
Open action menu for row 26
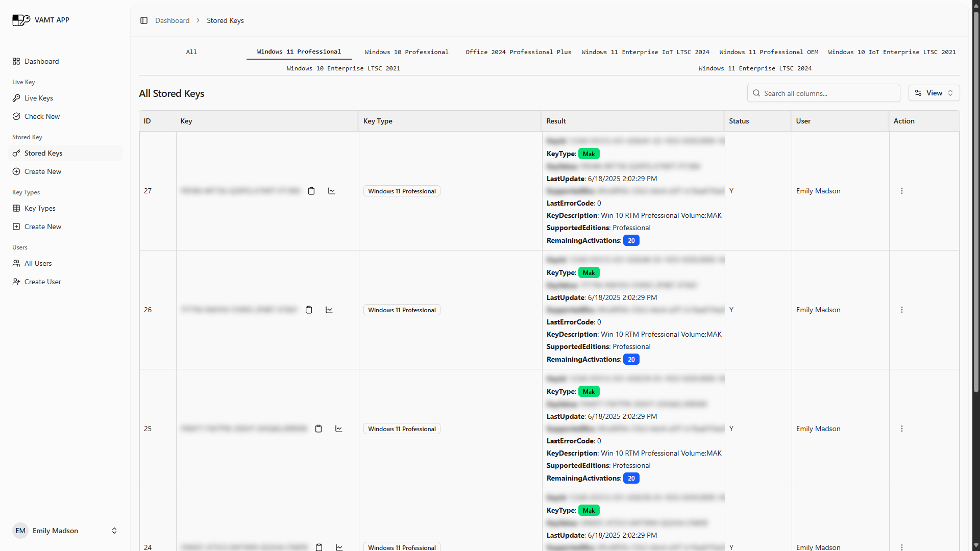(x=902, y=310)
